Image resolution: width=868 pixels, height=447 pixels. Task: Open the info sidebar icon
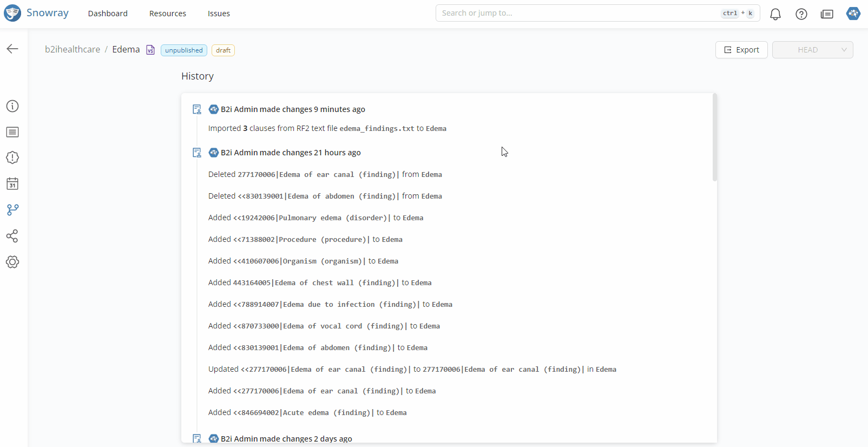(12, 106)
